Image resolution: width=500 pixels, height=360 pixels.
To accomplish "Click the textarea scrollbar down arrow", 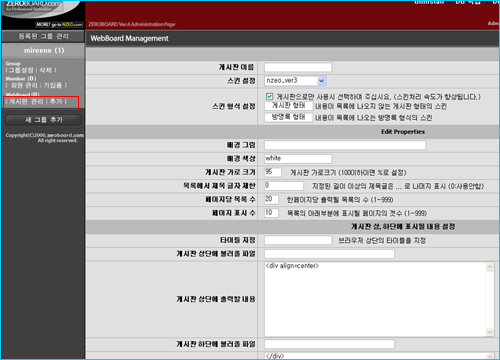I will 490,332.
